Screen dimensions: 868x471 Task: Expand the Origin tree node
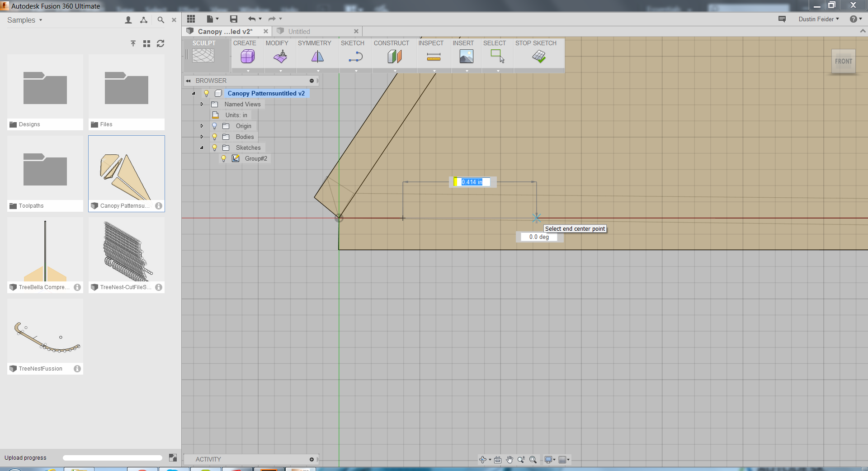pyautogui.click(x=202, y=126)
